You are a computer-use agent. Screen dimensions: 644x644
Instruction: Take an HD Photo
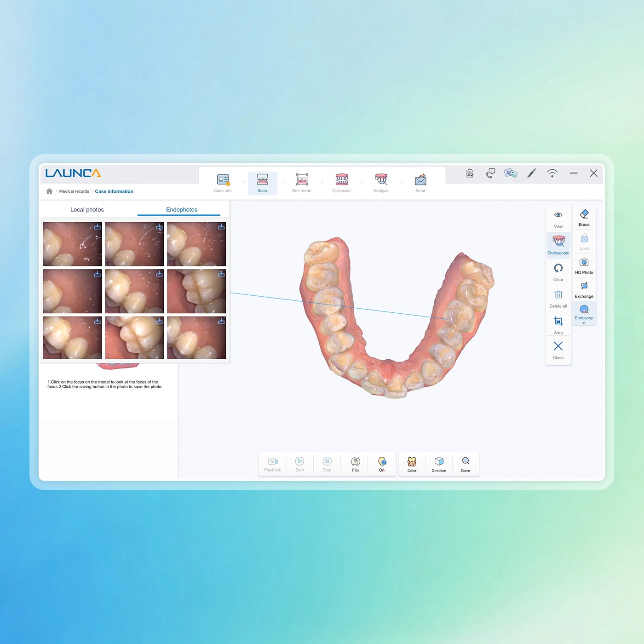[584, 266]
